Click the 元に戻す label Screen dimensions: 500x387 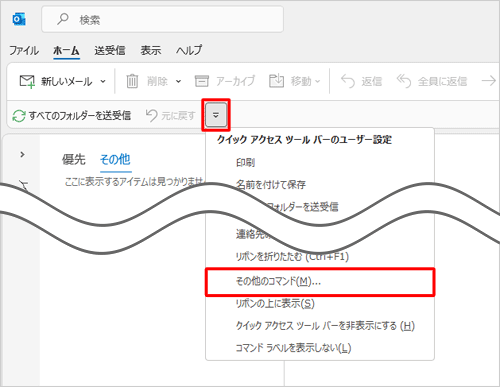click(x=178, y=116)
